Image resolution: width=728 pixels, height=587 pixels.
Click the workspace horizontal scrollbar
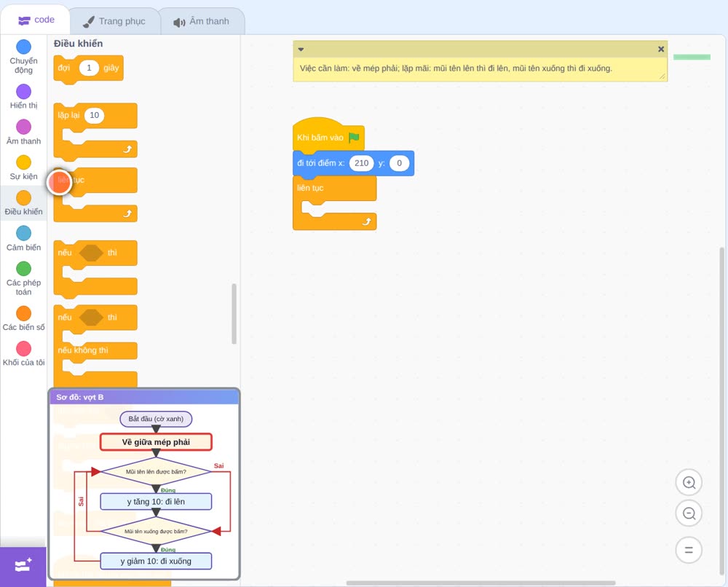[x=480, y=583]
